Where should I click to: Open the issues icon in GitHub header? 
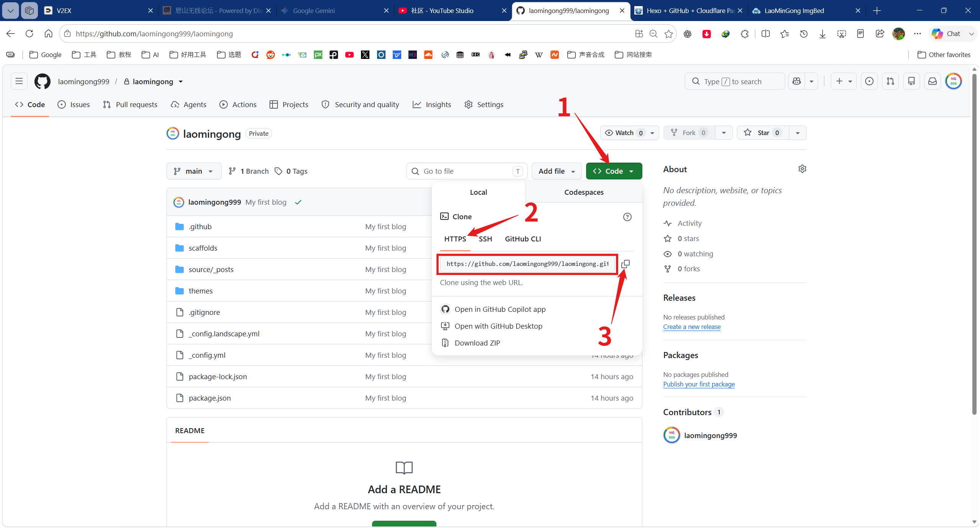coord(869,81)
